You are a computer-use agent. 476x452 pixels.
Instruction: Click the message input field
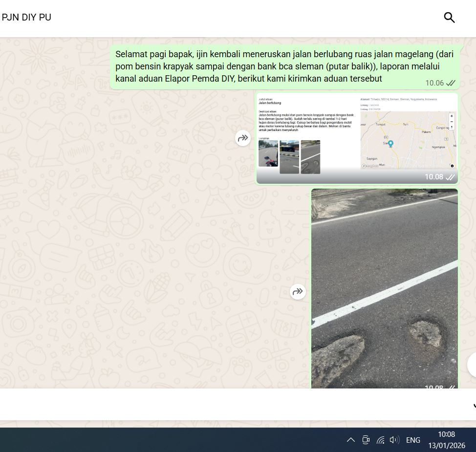pyautogui.click(x=235, y=405)
